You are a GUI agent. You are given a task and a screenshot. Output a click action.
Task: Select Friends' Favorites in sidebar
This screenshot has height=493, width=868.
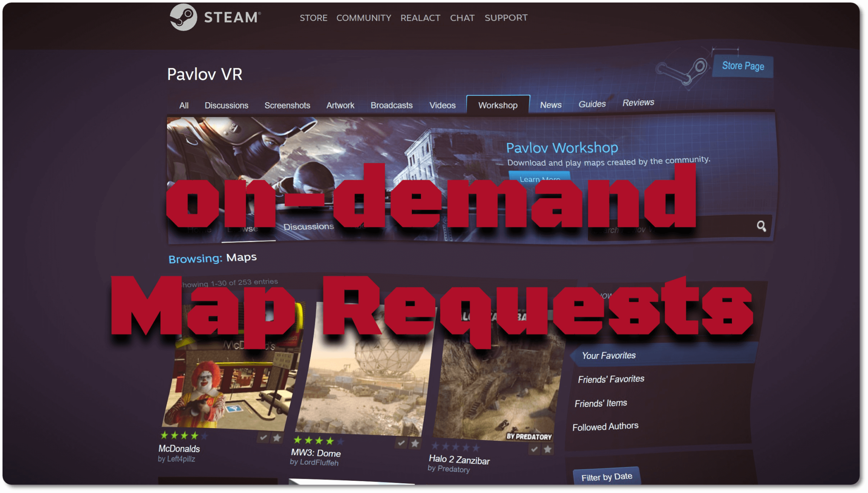click(x=611, y=379)
